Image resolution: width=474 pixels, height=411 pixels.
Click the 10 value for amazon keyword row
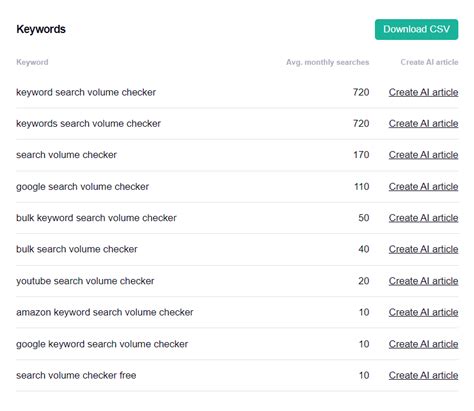[364, 312]
